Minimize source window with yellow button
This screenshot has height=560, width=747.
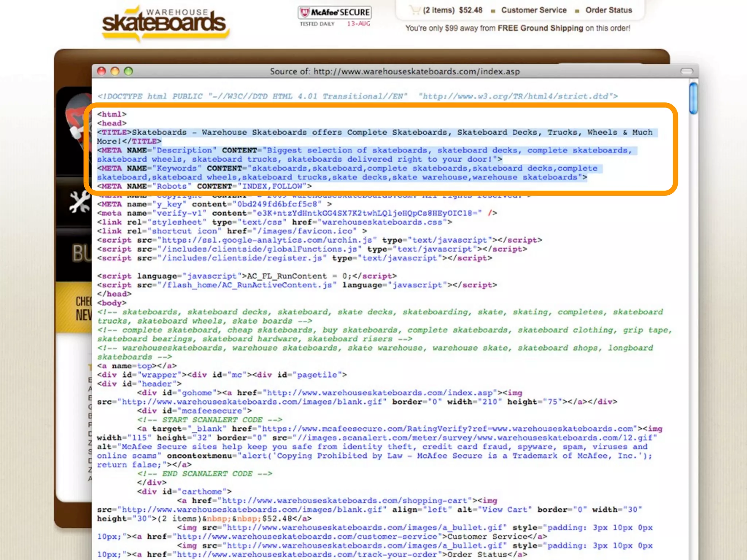point(115,71)
